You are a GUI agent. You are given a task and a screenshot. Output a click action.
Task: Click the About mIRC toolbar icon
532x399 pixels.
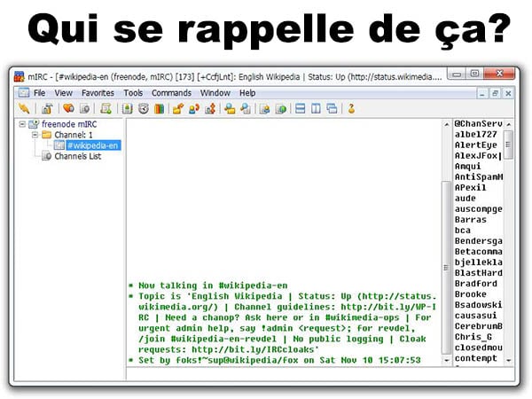point(351,108)
